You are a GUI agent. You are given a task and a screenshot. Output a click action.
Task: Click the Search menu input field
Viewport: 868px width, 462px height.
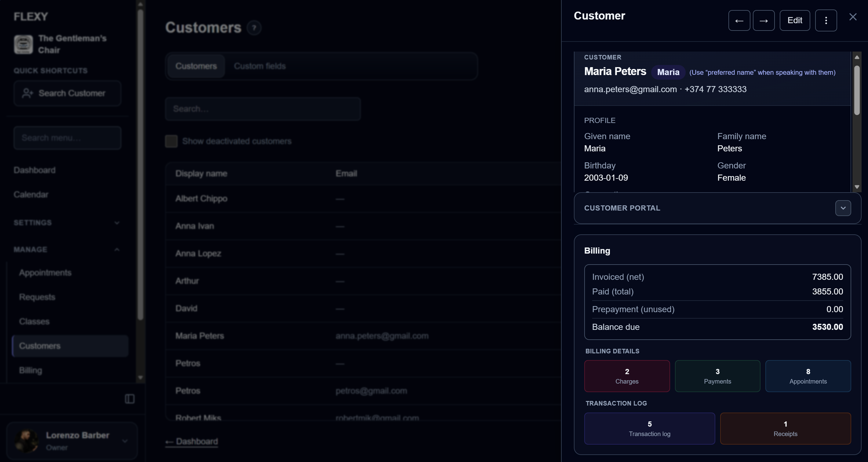coord(67,138)
